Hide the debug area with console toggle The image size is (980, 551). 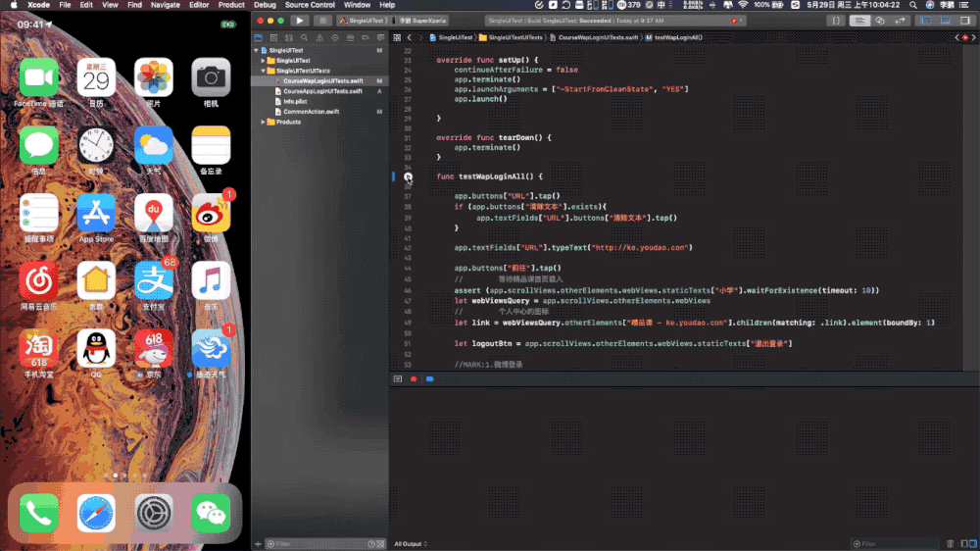398,379
